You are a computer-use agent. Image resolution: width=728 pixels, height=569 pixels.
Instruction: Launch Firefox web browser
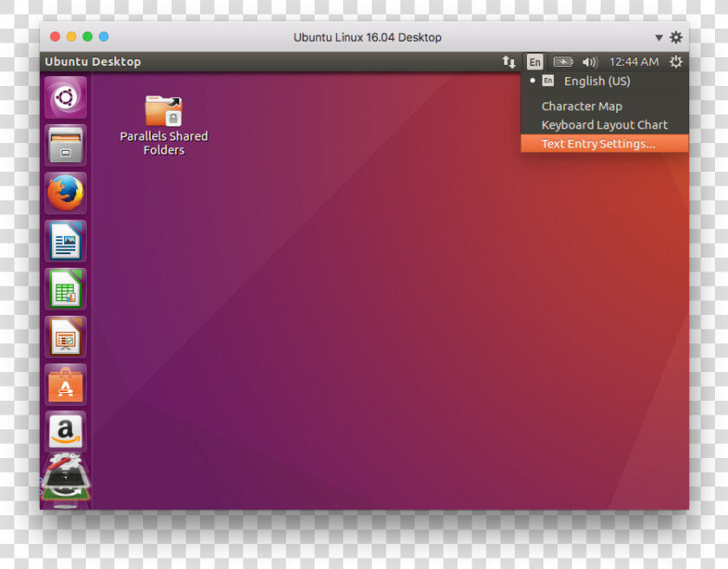tap(66, 193)
